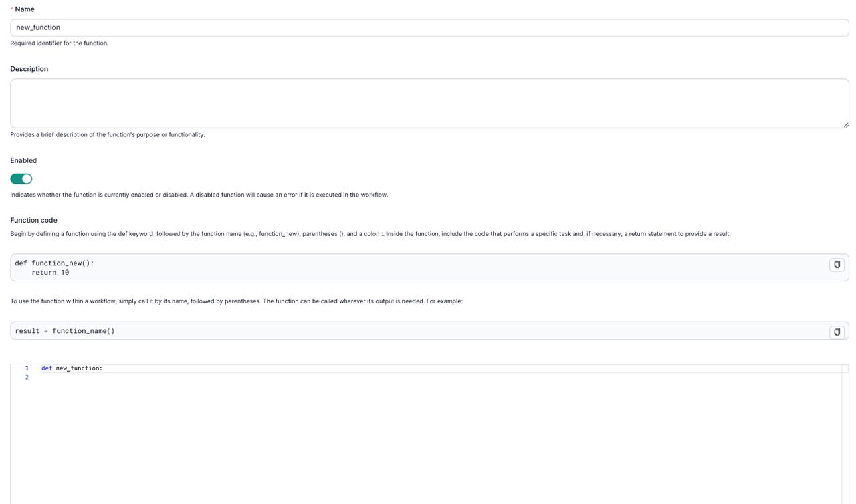
Task: Disable the Enabled toggle switch
Action: coord(21,179)
